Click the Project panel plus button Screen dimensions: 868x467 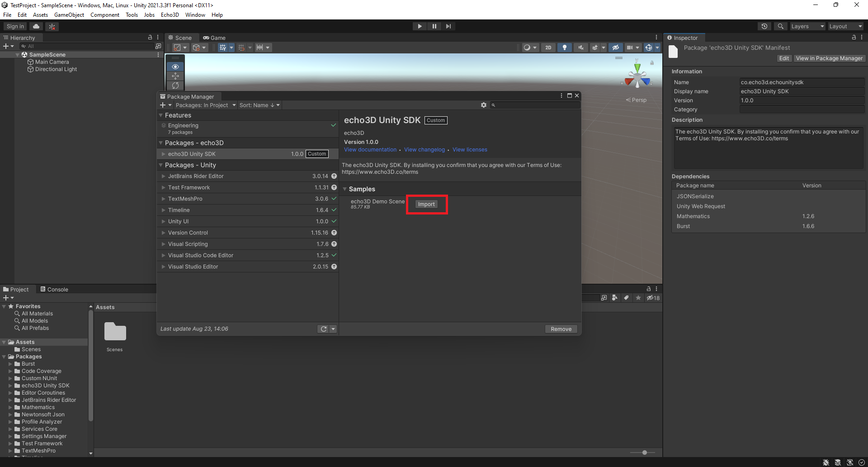pyautogui.click(x=8, y=298)
